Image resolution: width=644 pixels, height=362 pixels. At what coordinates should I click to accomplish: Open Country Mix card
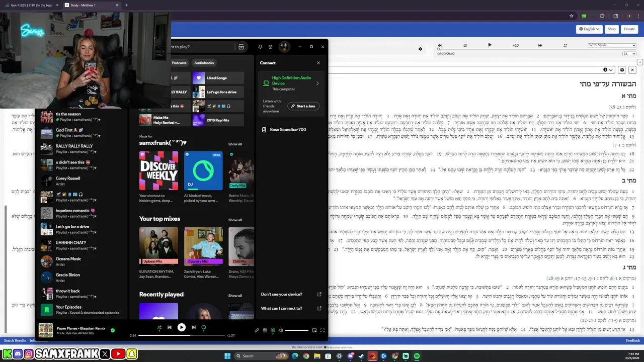point(203,252)
